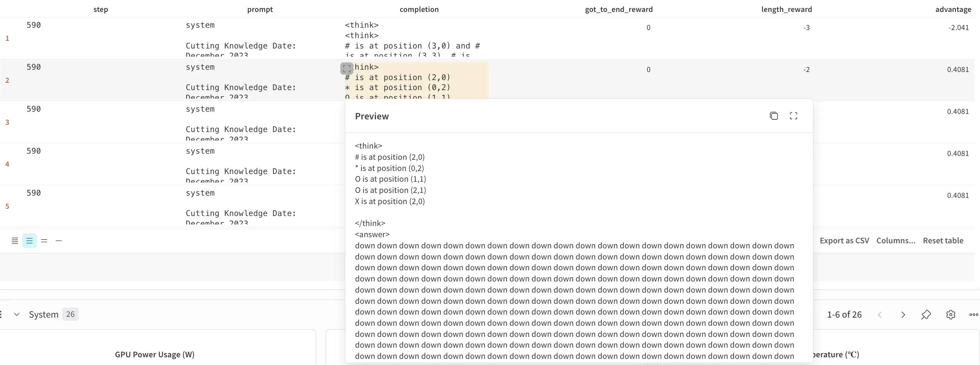Expand the completion cell in row 2
The height and width of the screenshot is (365, 980).
(346, 68)
